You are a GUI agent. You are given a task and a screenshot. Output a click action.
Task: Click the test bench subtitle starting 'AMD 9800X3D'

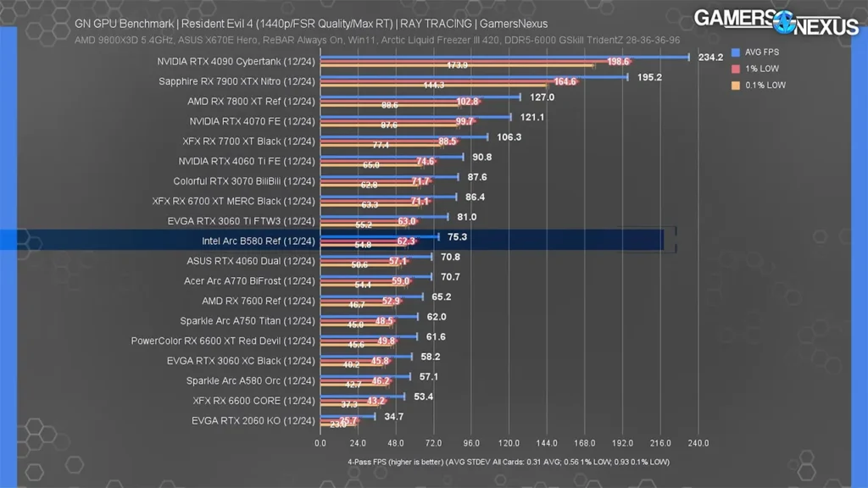pos(377,41)
